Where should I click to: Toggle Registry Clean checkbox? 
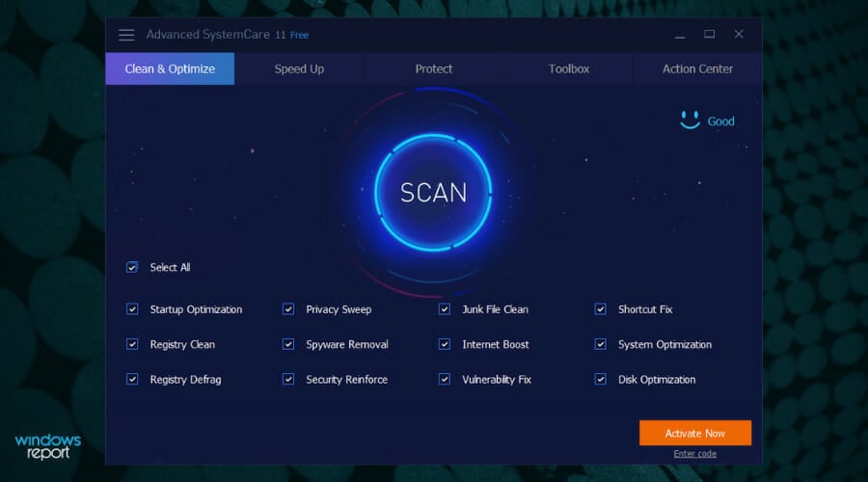pyautogui.click(x=132, y=344)
